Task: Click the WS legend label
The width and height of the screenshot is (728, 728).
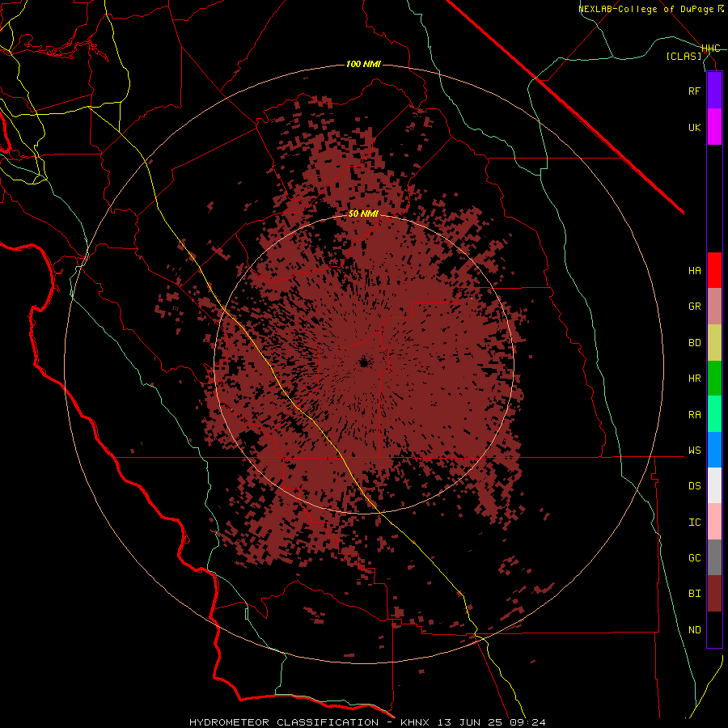Action: 694,451
